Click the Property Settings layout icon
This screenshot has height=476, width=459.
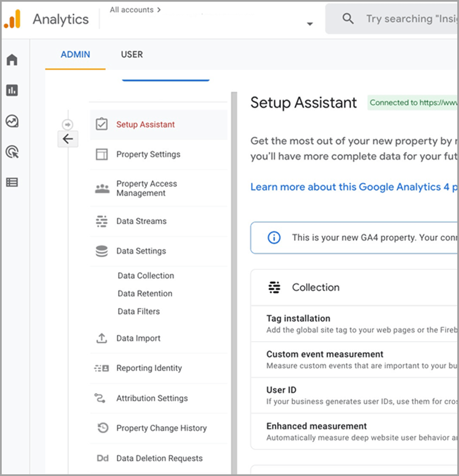[x=101, y=154]
